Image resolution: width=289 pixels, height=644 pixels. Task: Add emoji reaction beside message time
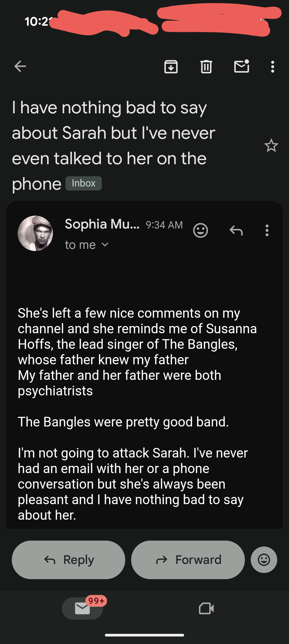200,230
